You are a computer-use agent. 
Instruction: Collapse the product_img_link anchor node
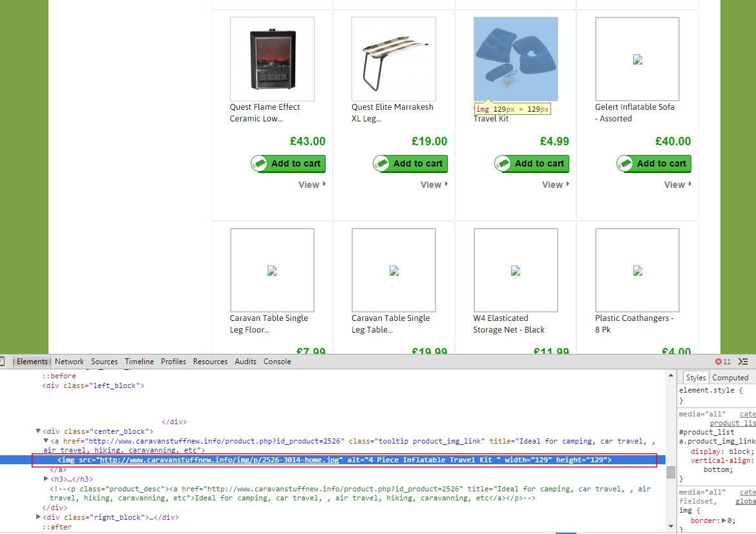click(46, 441)
